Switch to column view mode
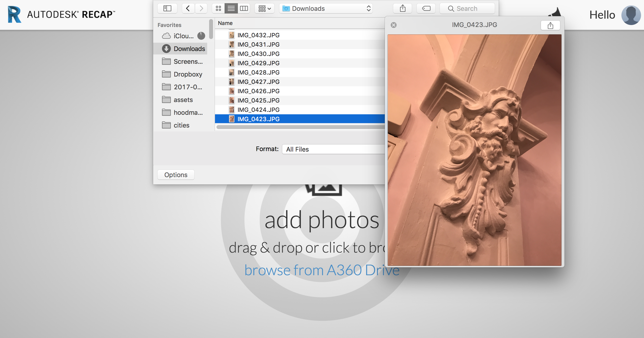This screenshot has height=338, width=644. pos(244,9)
